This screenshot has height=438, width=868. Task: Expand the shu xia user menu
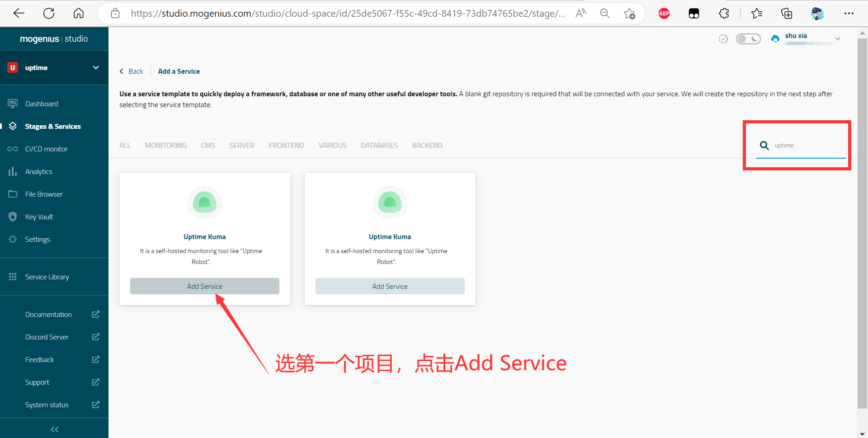(837, 39)
